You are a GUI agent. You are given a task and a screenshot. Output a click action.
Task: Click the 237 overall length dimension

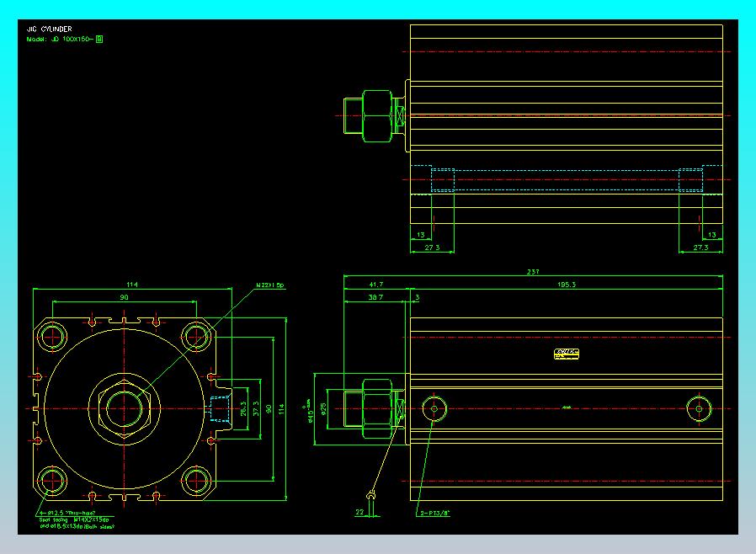(533, 272)
